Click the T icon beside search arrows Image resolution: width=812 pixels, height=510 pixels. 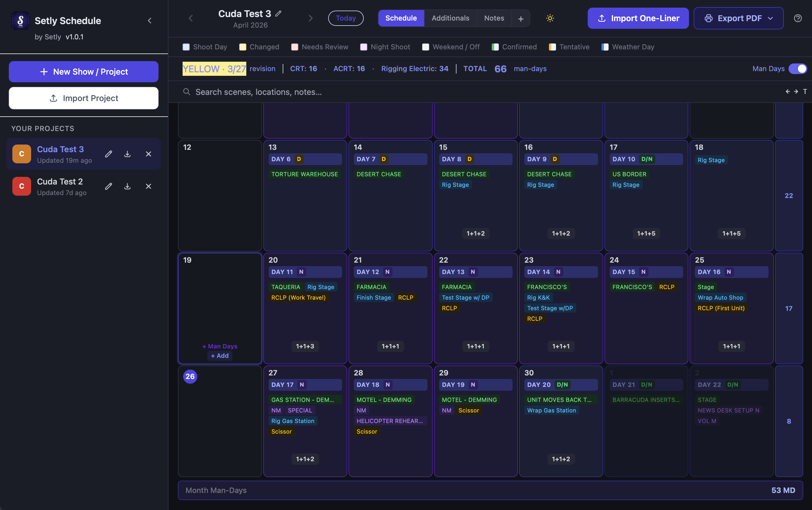point(805,91)
